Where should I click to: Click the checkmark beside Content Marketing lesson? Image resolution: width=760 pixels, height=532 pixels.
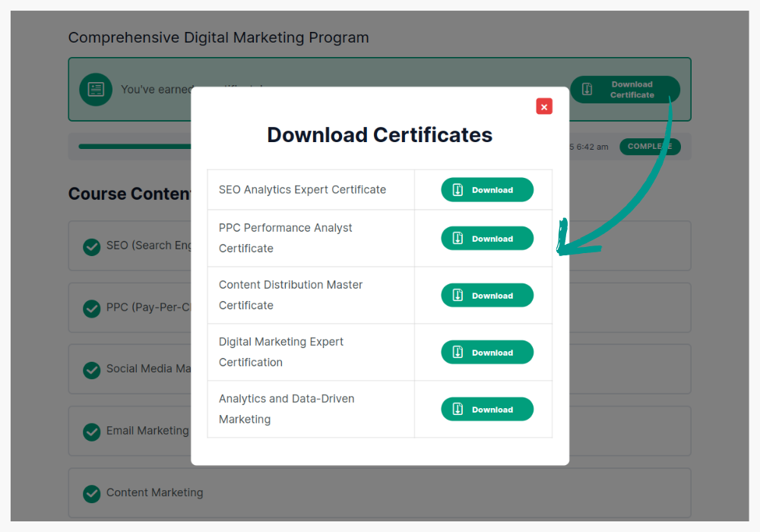[x=92, y=493]
